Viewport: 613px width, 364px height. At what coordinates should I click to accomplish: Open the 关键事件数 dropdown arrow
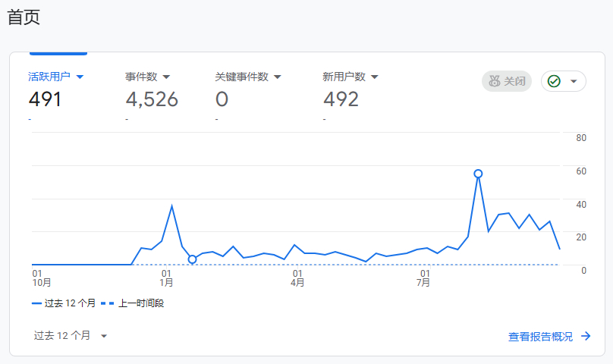click(x=277, y=77)
